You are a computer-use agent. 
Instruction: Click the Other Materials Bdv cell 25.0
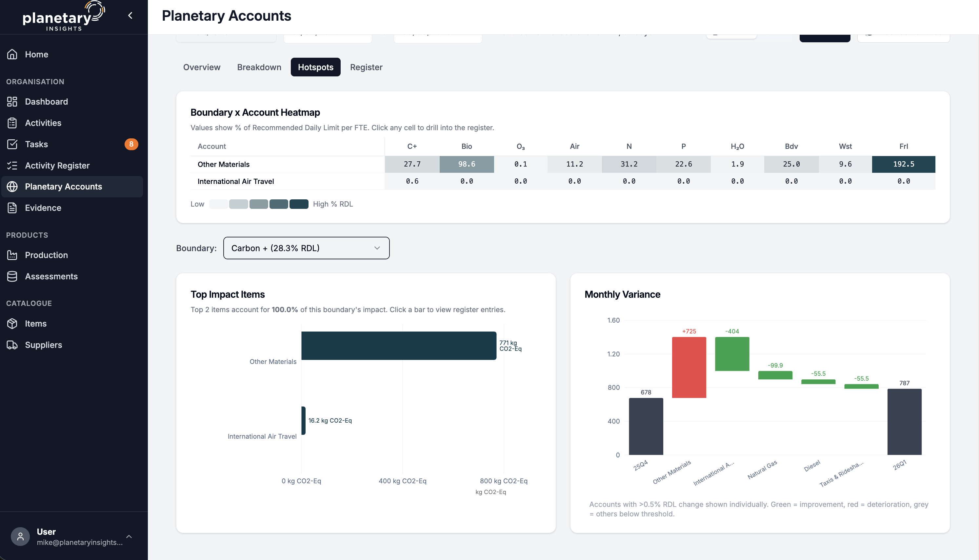[x=791, y=164]
